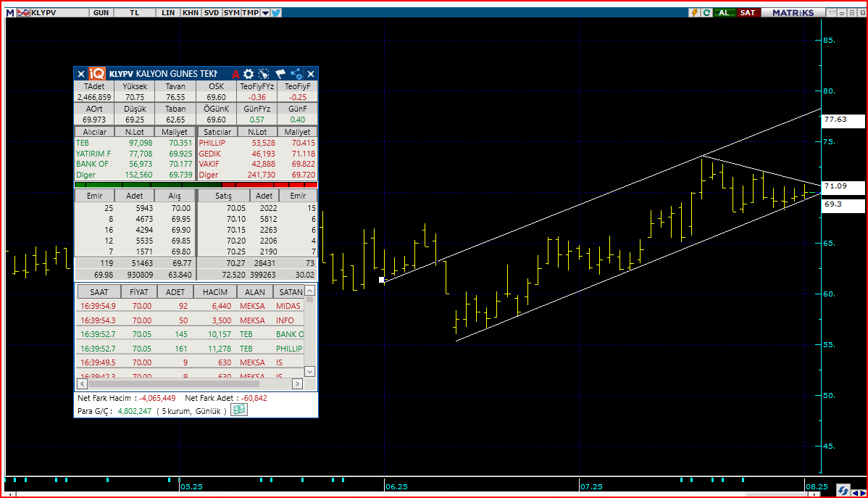Click the orange lightning bolt icon
Image resolution: width=868 pixels, height=498 pixels.
(695, 13)
